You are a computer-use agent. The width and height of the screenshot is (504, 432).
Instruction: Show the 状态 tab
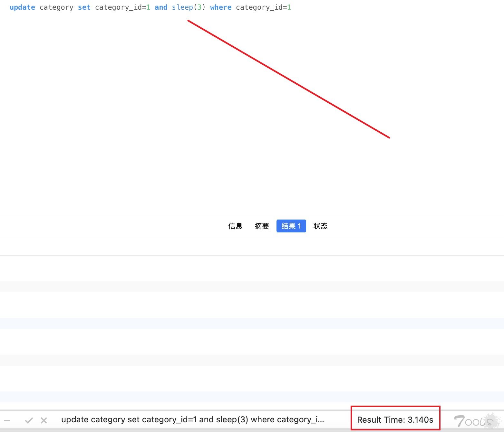point(320,226)
